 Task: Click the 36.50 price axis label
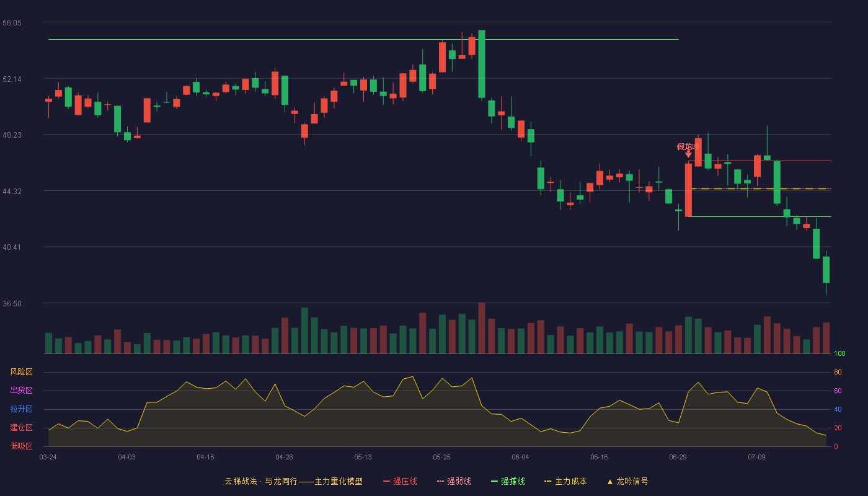click(12, 304)
